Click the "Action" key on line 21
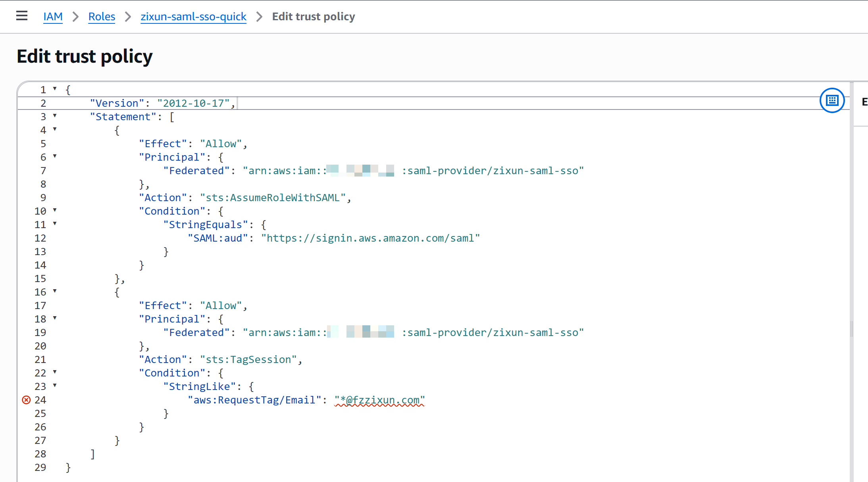Screen dimensions: 868x482 163,359
